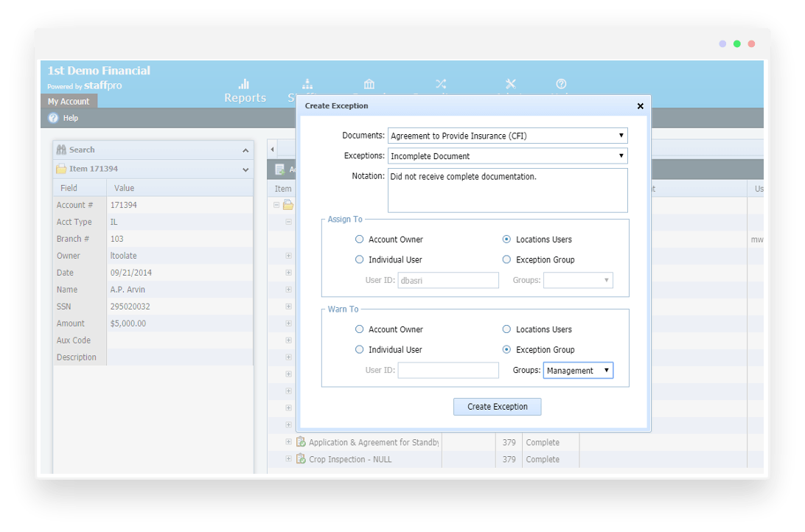
Task: Select Locations Users under Warn To
Action: click(x=506, y=329)
